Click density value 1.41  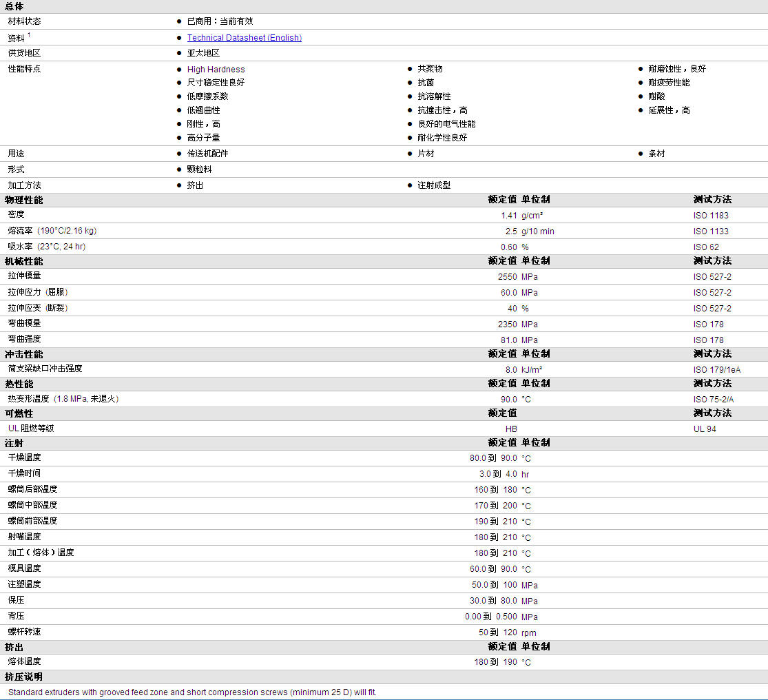[509, 216]
